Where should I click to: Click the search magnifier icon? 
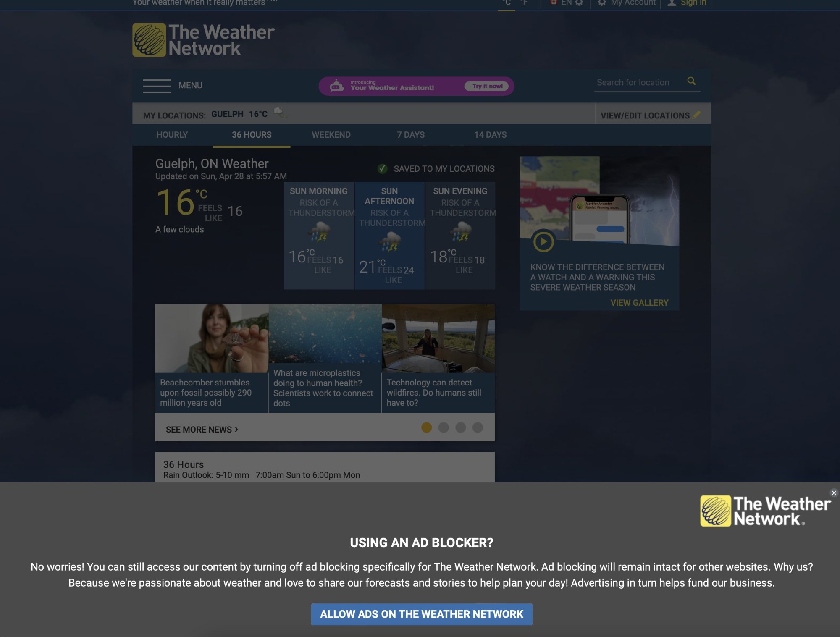[x=691, y=81]
